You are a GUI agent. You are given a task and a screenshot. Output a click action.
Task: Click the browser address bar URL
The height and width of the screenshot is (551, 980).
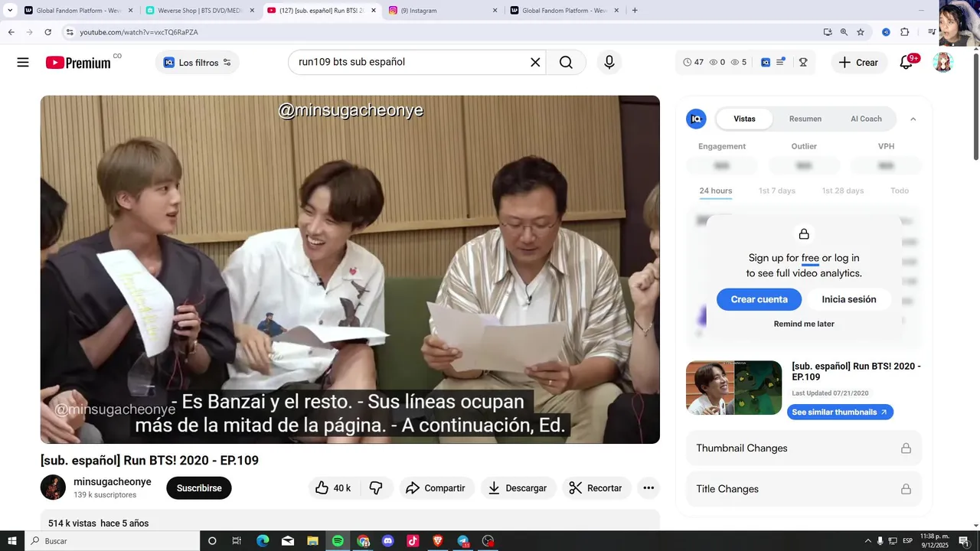pyautogui.click(x=139, y=32)
